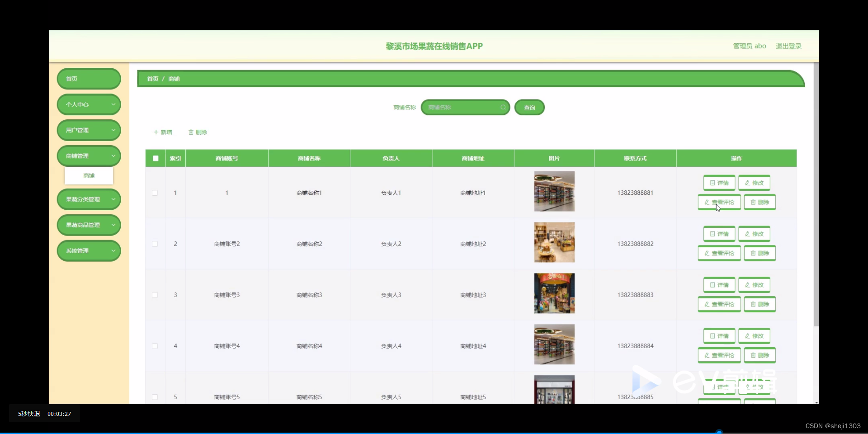Open 详情 for shop 商铺名称5
Image resolution: width=868 pixels, height=434 pixels.
(720, 387)
